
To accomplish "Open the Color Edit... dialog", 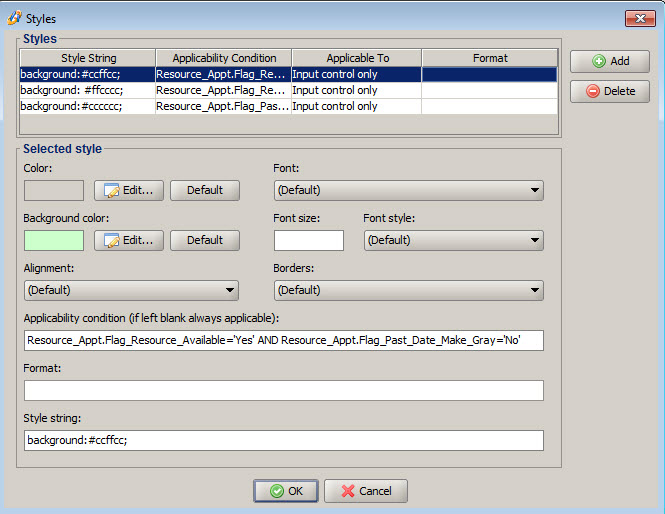I will coord(129,190).
